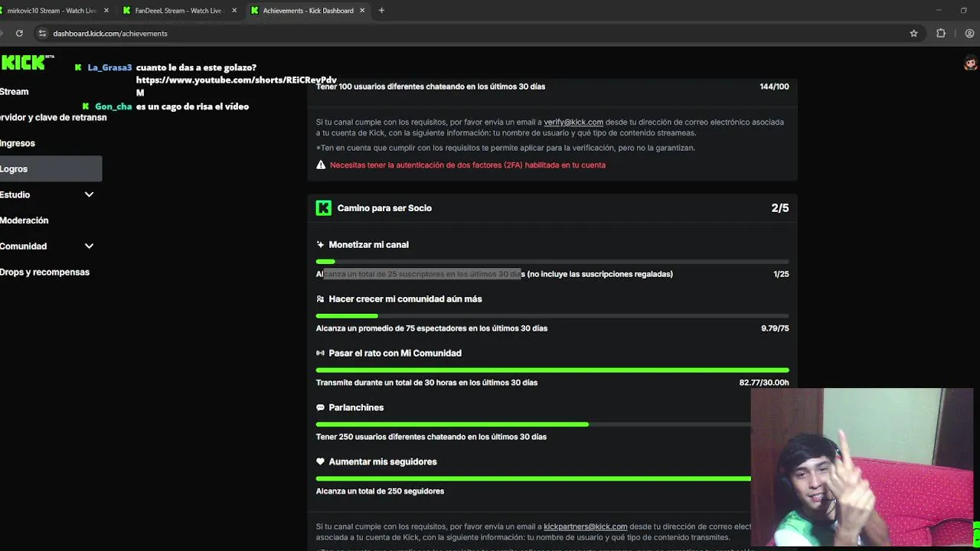
Task: Click the Gon_cha username in chat
Action: [x=113, y=106]
